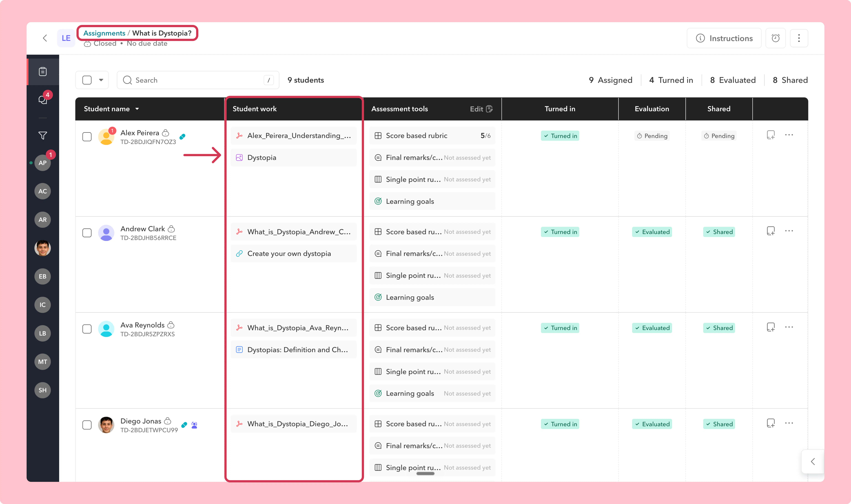
Task: Expand the collapsed right side panel
Action: 813,461
